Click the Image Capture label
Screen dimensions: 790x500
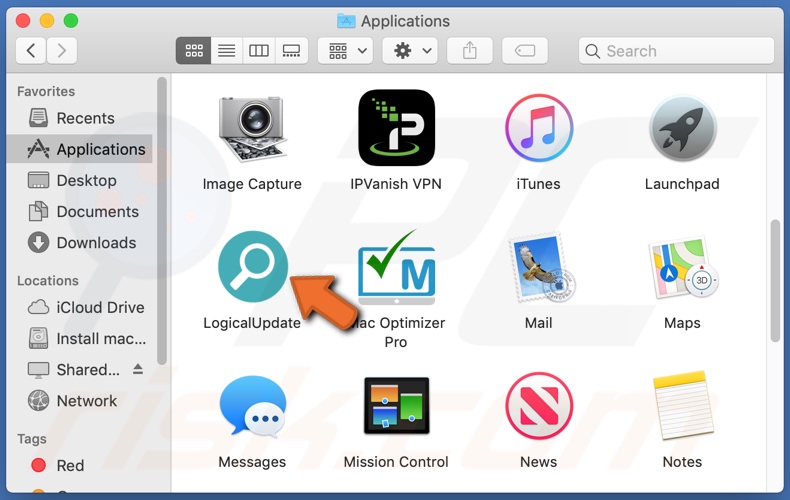click(252, 184)
